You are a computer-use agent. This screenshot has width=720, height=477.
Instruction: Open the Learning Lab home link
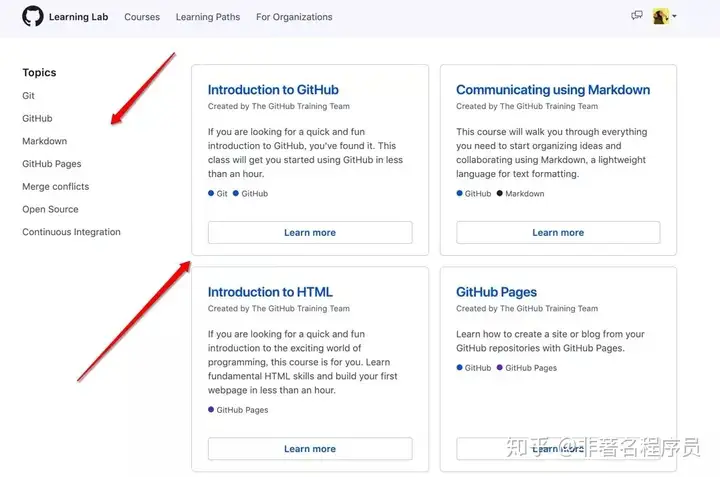[79, 17]
